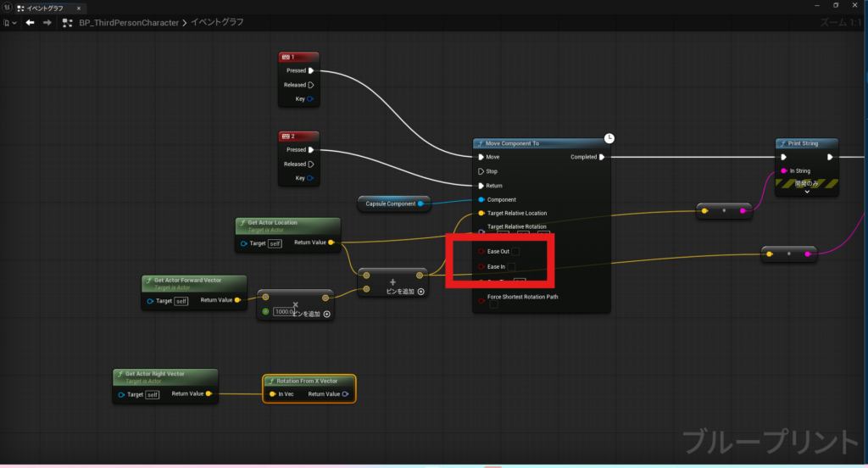Toggle Force Shortest Rotation Path checkbox
Viewport: 868px width, 468px height.
[x=494, y=305]
